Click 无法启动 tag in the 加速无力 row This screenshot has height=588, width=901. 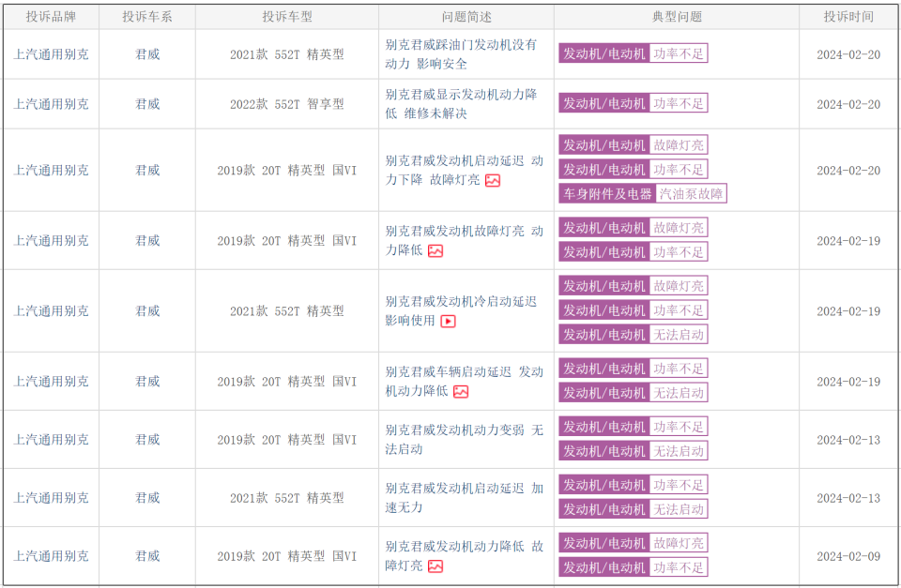(634, 509)
